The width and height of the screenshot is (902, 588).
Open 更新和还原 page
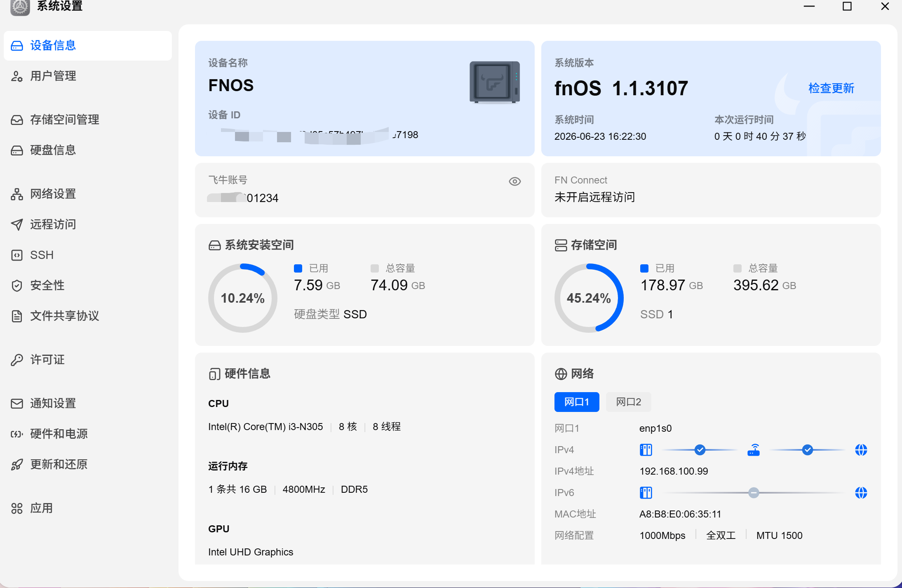[88, 464]
